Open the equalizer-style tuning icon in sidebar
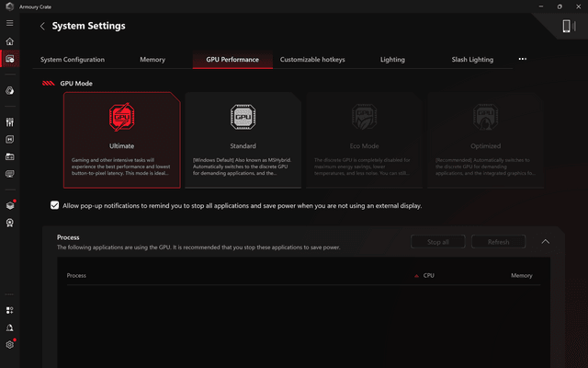The image size is (588, 368). [x=10, y=122]
